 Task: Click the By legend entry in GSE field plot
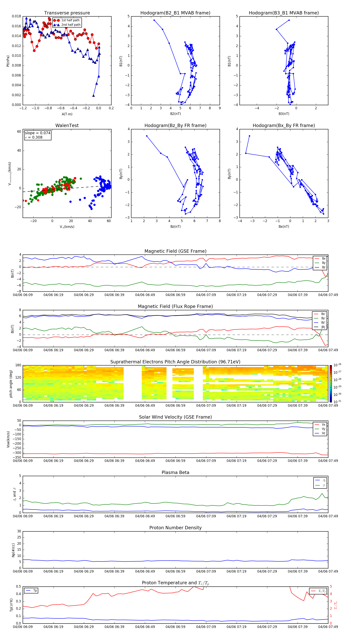click(320, 263)
